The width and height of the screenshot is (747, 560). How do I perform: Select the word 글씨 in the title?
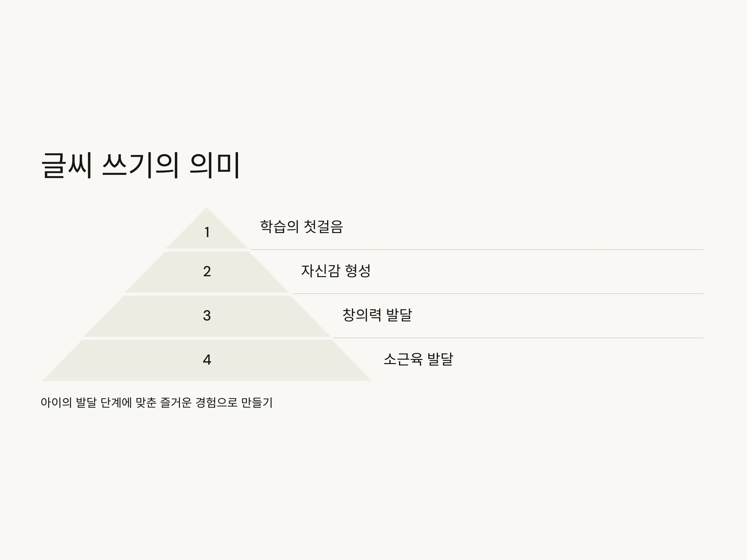tap(67, 165)
